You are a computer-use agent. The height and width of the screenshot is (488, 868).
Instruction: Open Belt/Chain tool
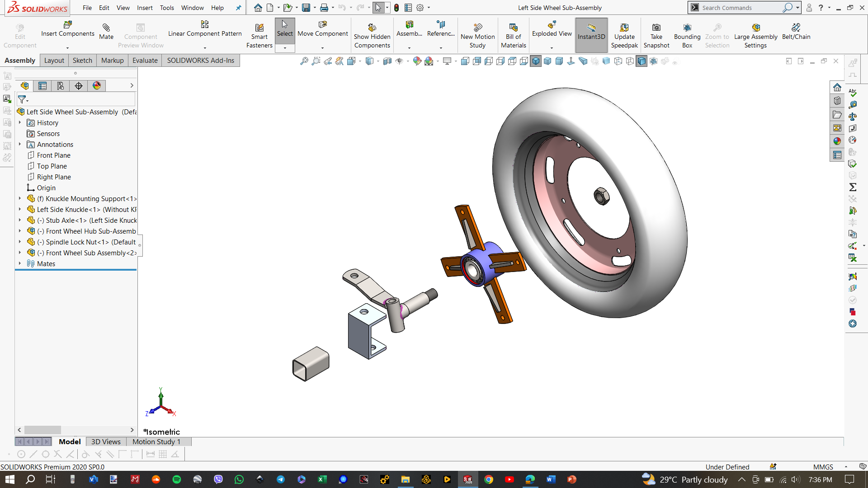[796, 31]
